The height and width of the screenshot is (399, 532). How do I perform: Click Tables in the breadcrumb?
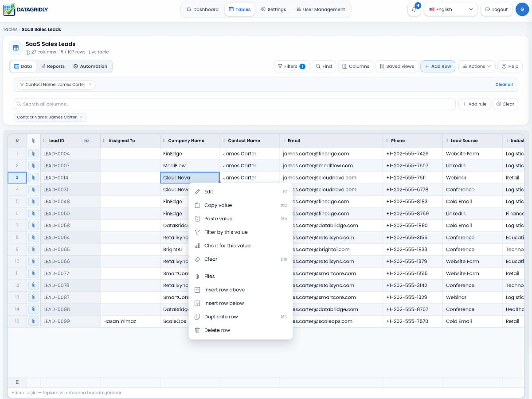click(x=10, y=29)
